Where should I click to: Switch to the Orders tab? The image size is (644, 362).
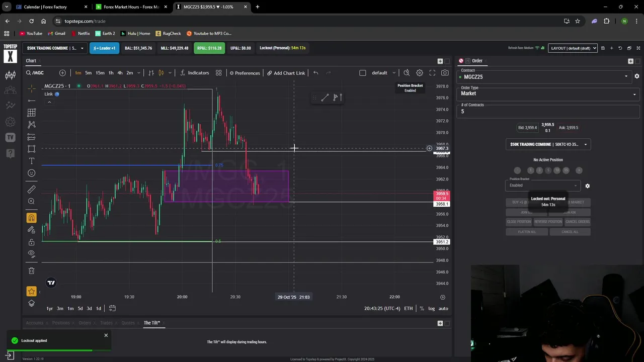tap(85, 323)
